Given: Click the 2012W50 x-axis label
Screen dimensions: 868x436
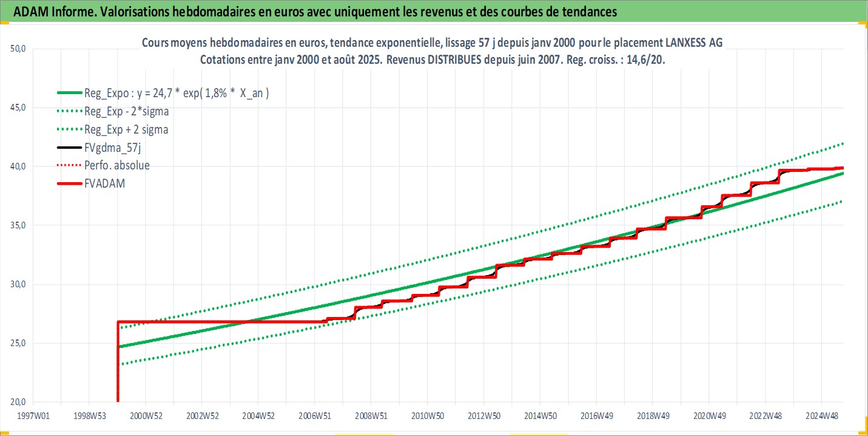Looking at the screenshot, I should pos(483,415).
